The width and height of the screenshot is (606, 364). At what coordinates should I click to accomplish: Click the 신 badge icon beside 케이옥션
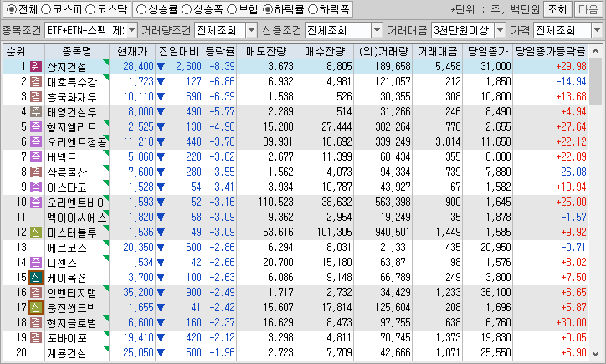36,278
